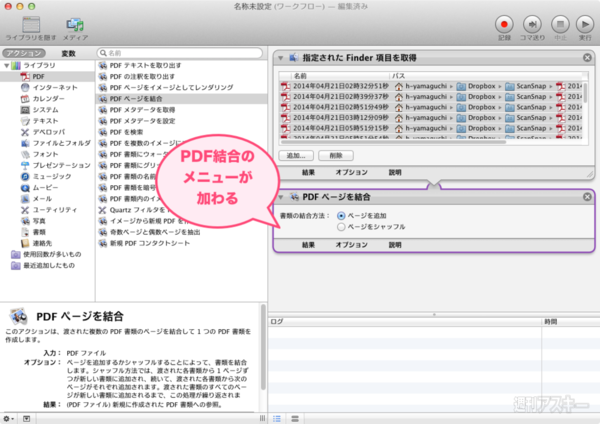The height and width of the screenshot is (424, 600).
Task: Run the workflow with 実行 button
Action: pyautogui.click(x=585, y=24)
